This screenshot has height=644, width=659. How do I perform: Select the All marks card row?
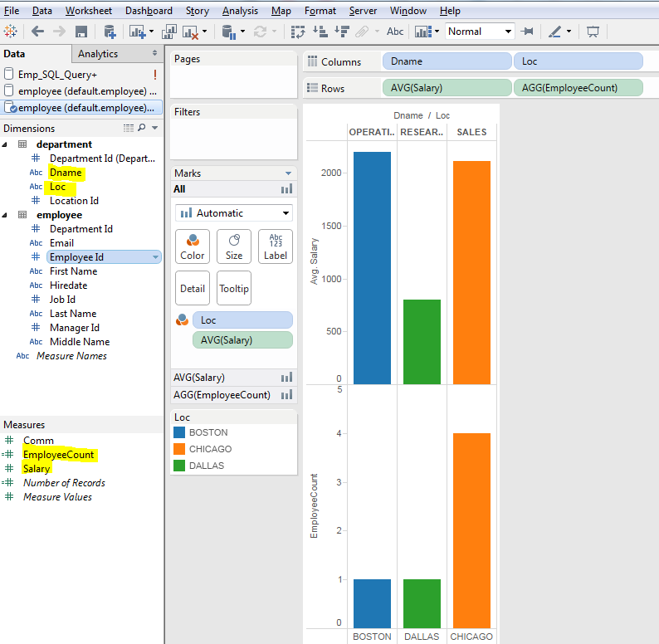coord(234,189)
